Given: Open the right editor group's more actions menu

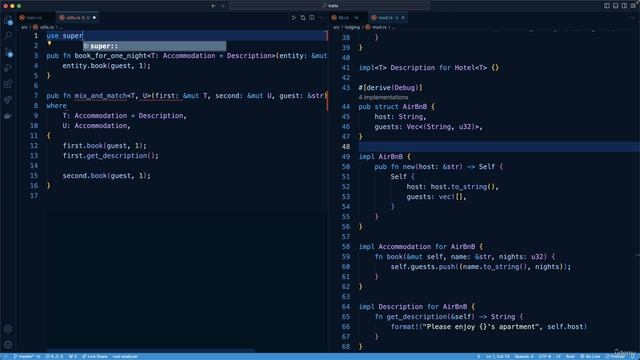Looking at the screenshot, I should 633,18.
